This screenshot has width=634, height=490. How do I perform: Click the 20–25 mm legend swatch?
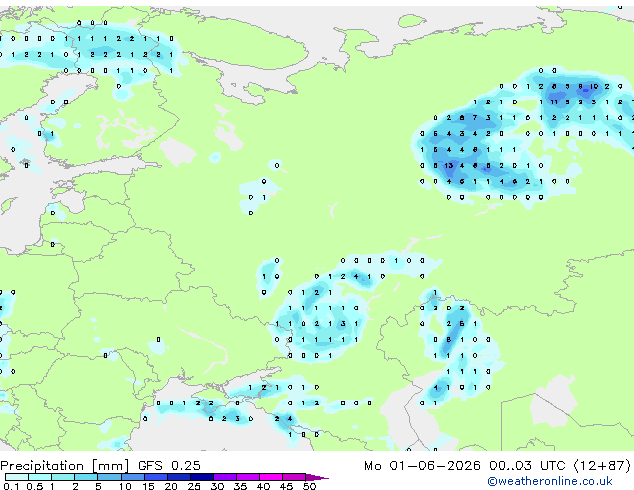pos(178,477)
